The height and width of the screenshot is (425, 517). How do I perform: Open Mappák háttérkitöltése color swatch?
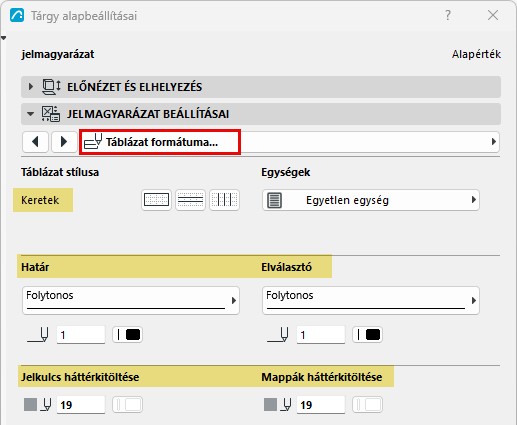click(x=368, y=405)
